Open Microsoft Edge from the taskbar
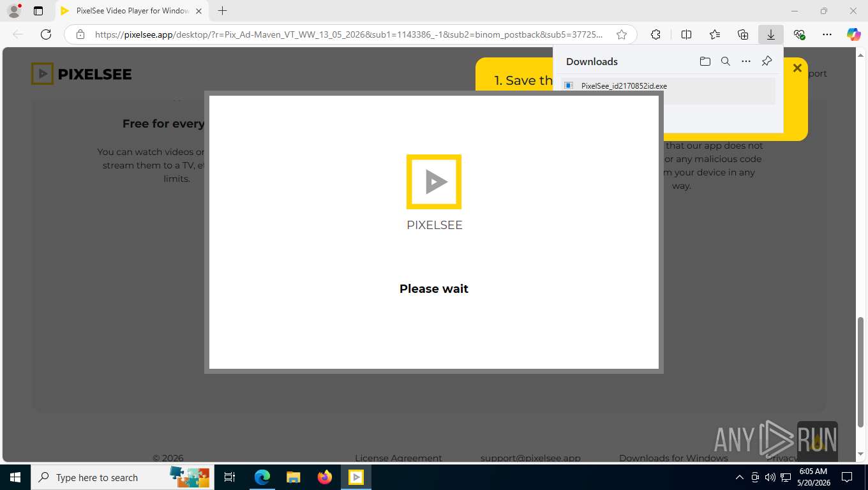This screenshot has height=490, width=868. 262,477
